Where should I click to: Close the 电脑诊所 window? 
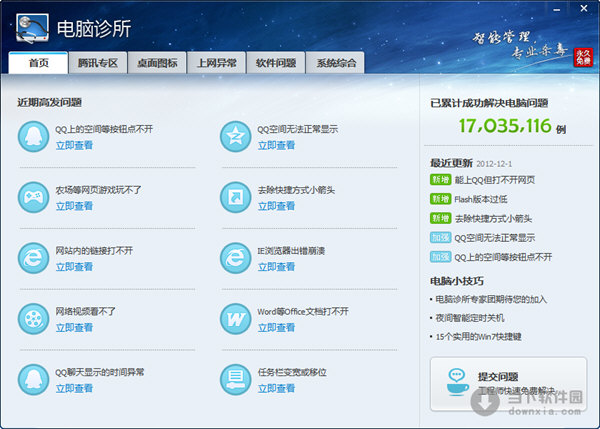[x=584, y=8]
